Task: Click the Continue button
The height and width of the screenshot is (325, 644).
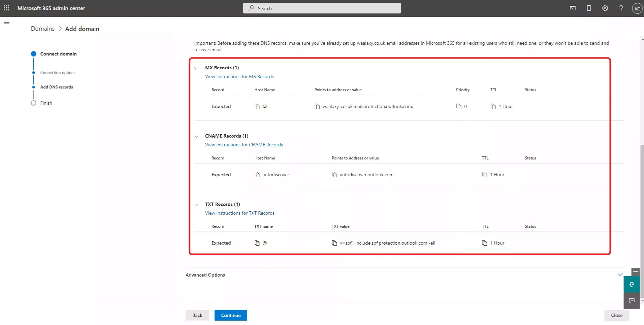Action: 231,315
